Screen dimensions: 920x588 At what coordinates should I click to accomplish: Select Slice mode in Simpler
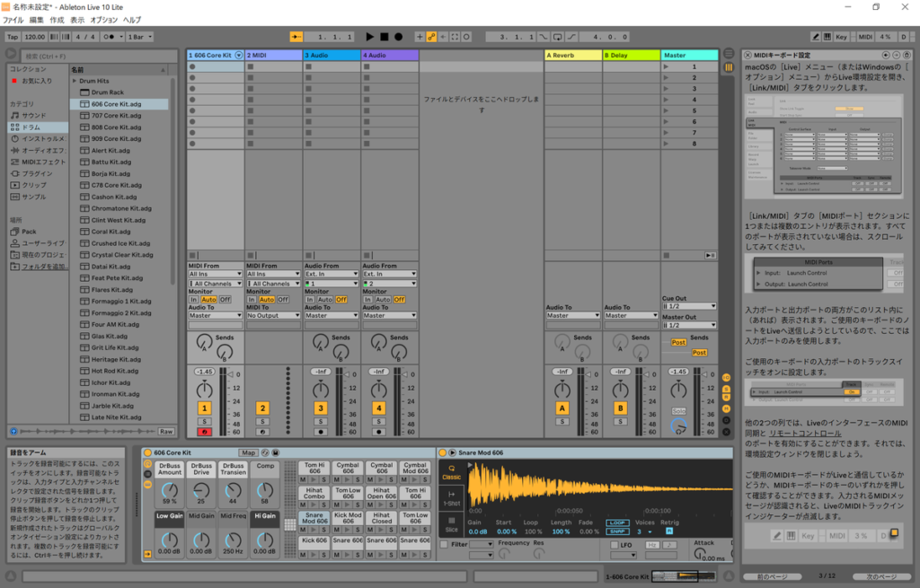tap(451, 524)
